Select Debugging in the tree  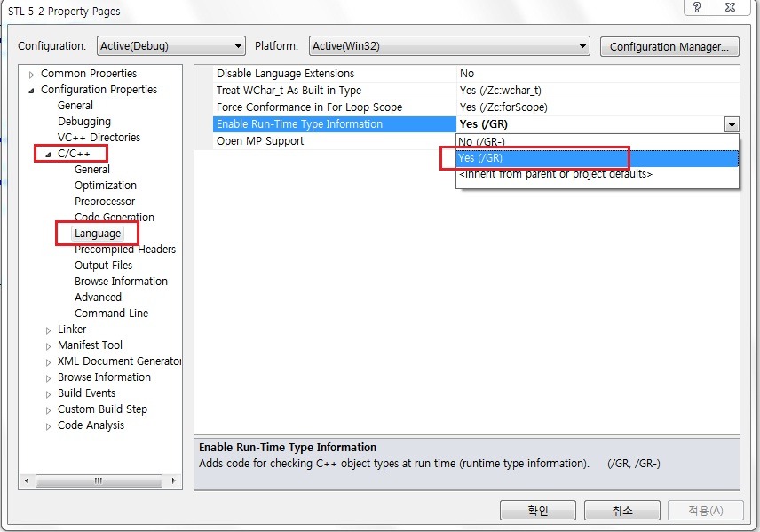click(83, 122)
